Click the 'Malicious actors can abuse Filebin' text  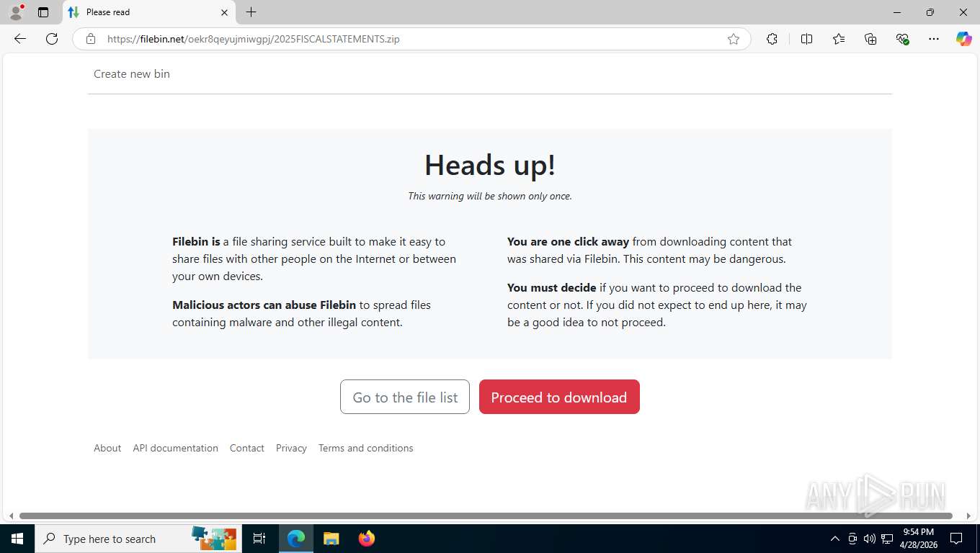coord(264,305)
